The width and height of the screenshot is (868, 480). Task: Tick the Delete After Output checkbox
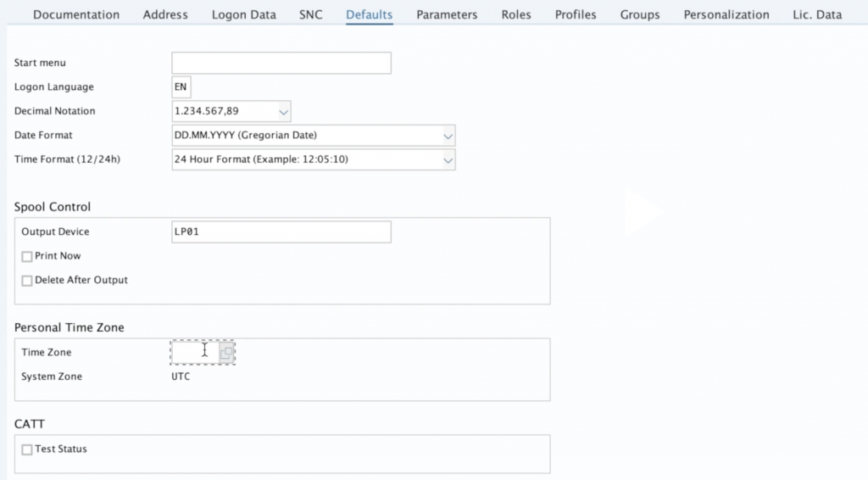click(x=27, y=281)
